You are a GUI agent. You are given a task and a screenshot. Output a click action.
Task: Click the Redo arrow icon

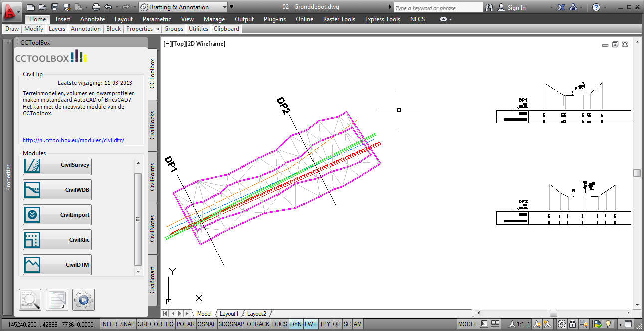coord(126,7)
